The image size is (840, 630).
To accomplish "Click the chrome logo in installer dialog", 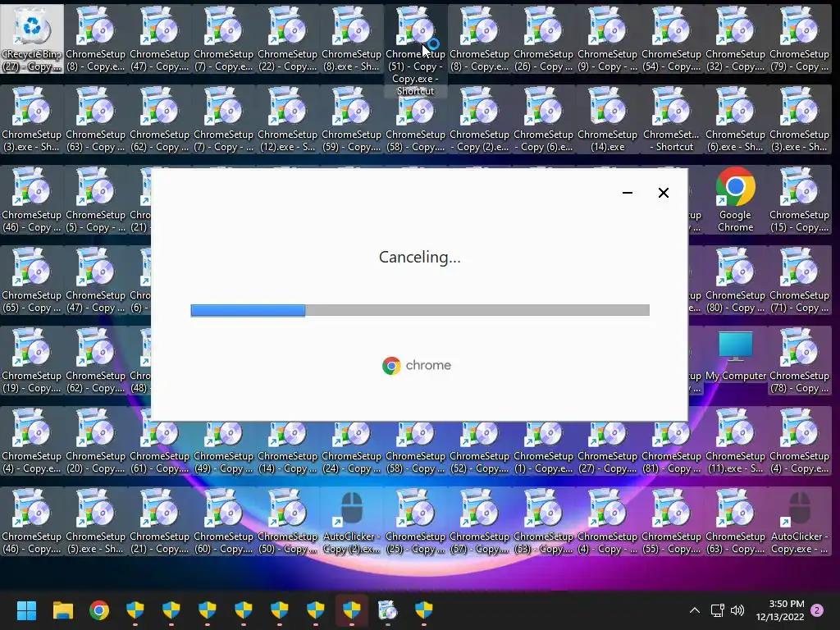I will [416, 365].
